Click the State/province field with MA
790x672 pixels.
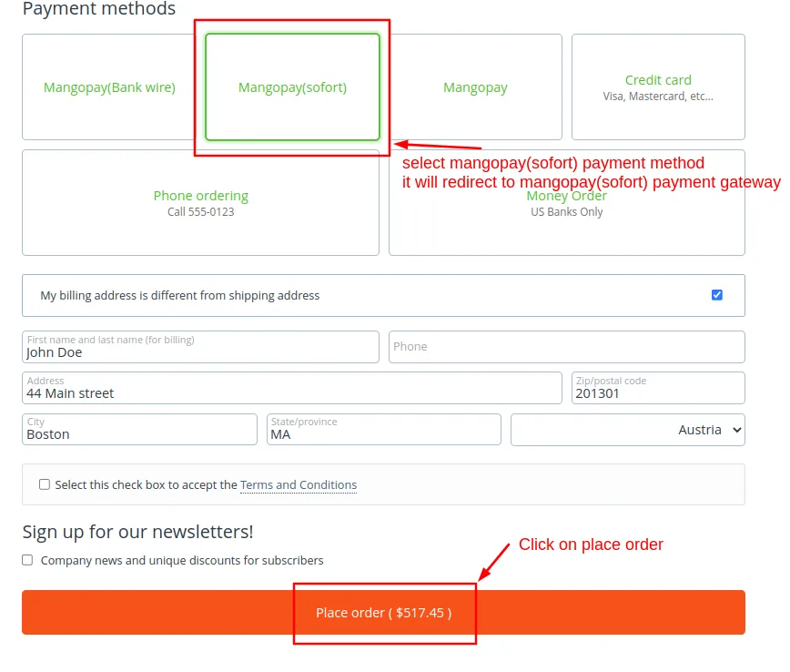coord(384,430)
